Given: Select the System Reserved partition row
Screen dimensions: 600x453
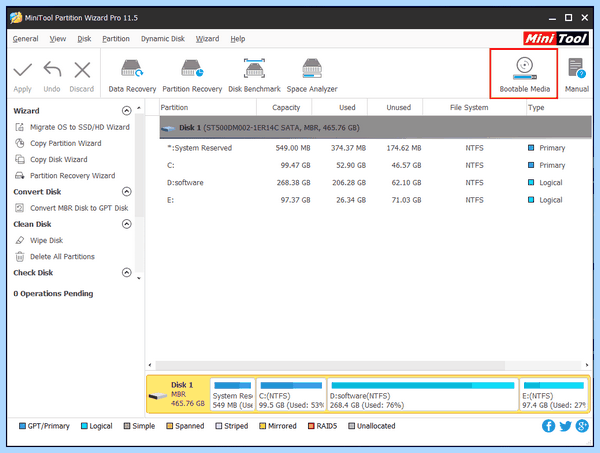Looking at the screenshot, I should [375, 148].
